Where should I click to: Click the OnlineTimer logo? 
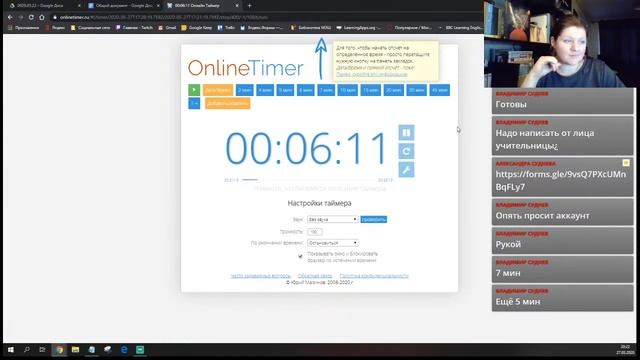tap(246, 68)
